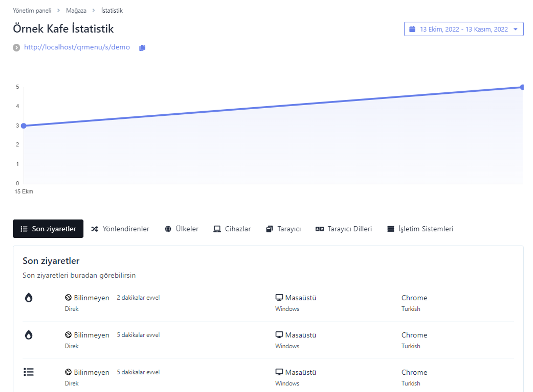Click the calendar icon in date picker
This screenshot has width=533, height=392.
pyautogui.click(x=412, y=29)
